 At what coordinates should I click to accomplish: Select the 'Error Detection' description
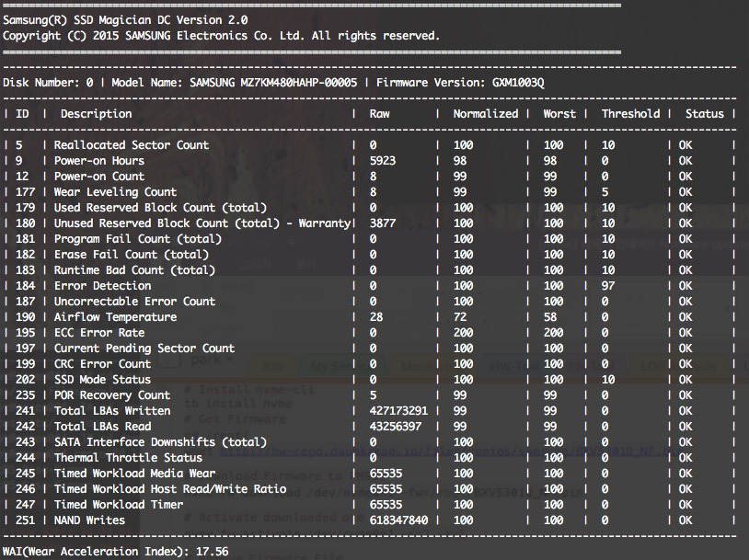(102, 286)
